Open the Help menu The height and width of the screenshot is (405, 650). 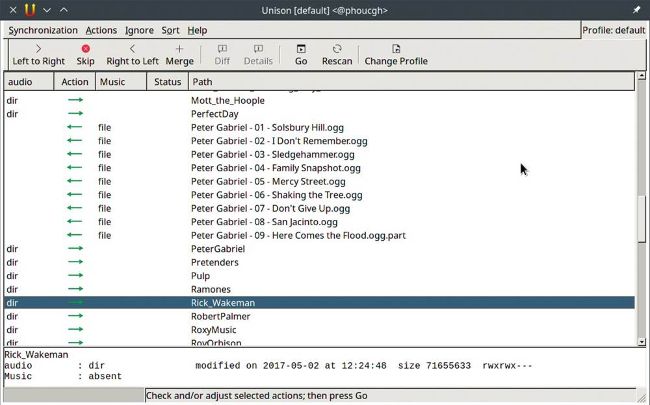tap(197, 30)
